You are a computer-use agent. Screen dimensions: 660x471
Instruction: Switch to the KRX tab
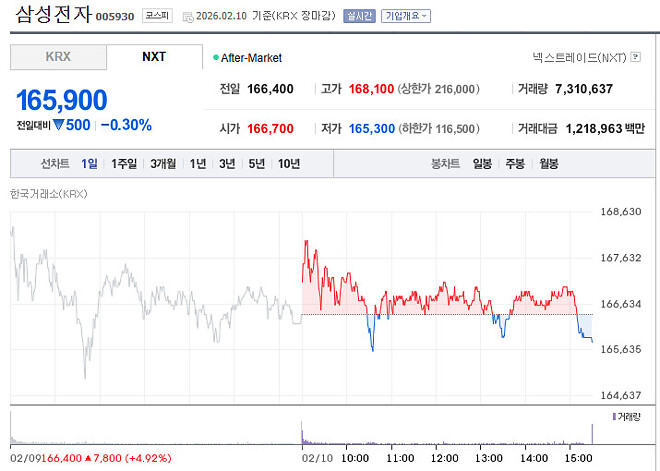pyautogui.click(x=58, y=57)
